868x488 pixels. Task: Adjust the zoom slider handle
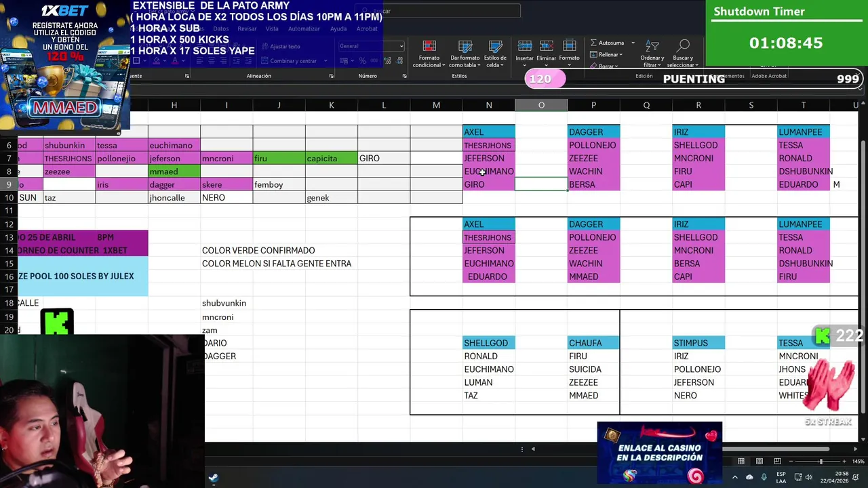(x=821, y=462)
